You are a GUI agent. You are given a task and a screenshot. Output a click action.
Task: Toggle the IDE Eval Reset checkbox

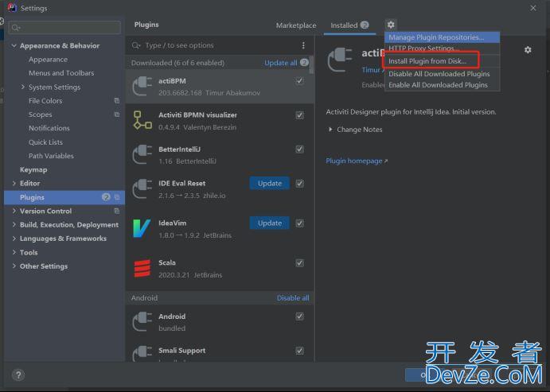299,183
